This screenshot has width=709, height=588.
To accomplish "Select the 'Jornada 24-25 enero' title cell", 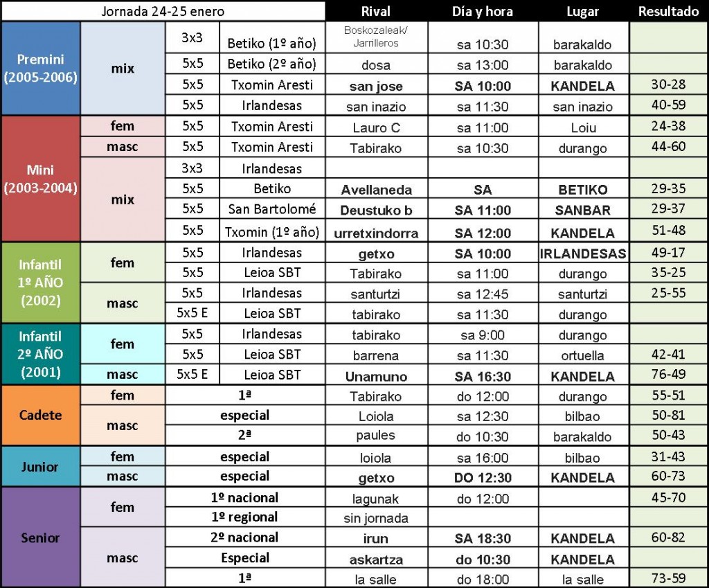I will click(x=163, y=11).
